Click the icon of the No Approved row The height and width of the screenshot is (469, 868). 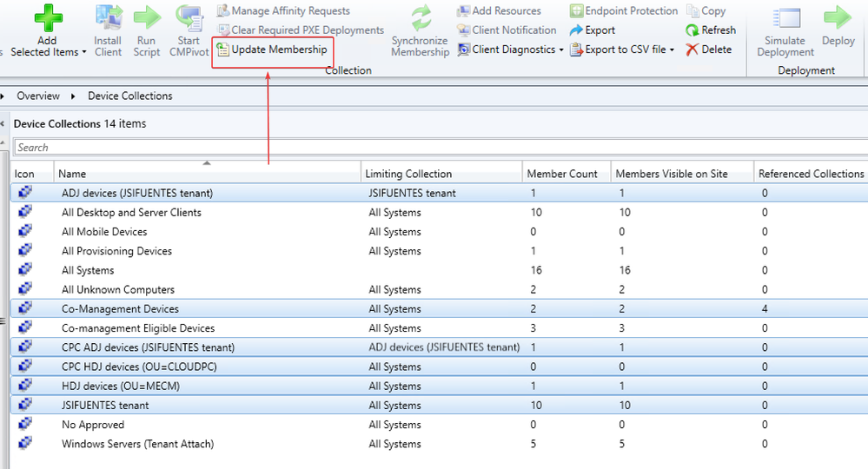coord(25,424)
